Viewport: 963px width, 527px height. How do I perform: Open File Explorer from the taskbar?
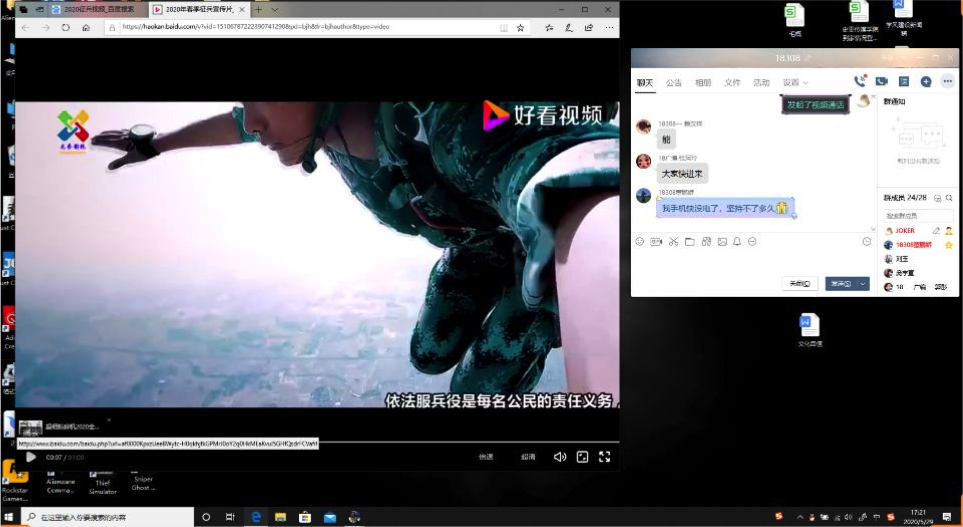coord(281,517)
